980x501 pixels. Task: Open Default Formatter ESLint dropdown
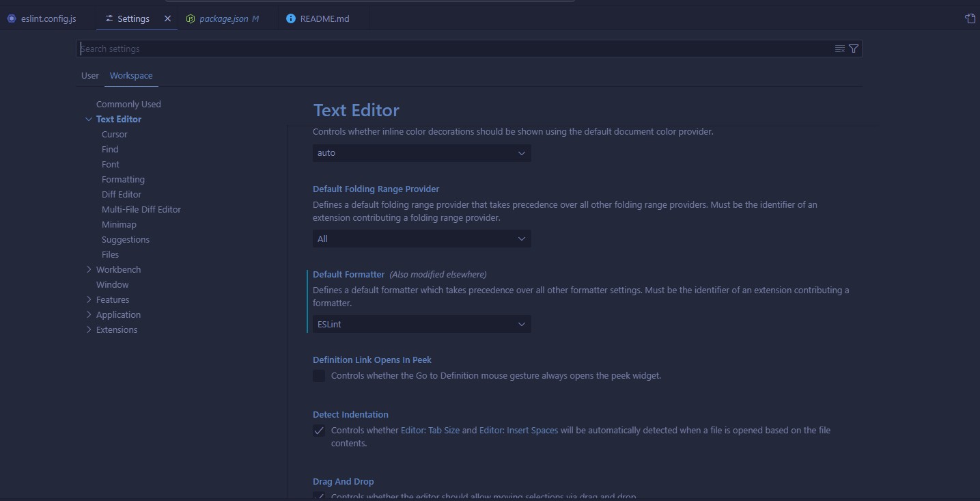421,324
